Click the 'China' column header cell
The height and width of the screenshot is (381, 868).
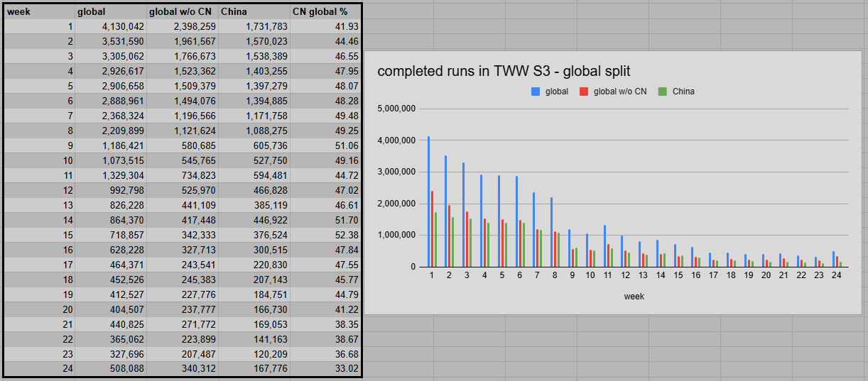pos(254,11)
